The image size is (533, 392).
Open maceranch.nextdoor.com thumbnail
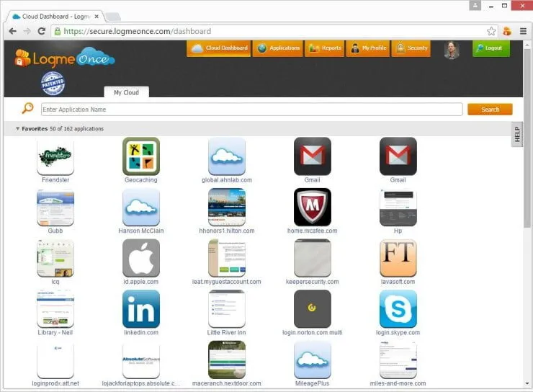[227, 360]
